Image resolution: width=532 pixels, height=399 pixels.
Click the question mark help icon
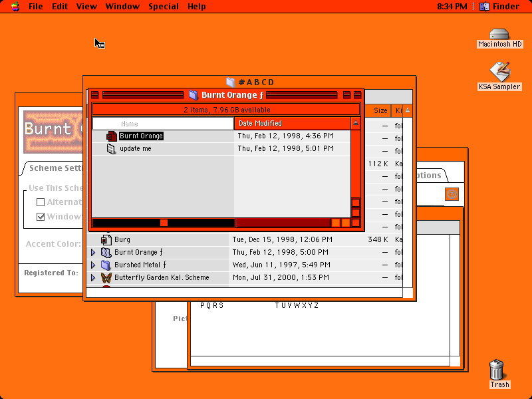click(452, 194)
